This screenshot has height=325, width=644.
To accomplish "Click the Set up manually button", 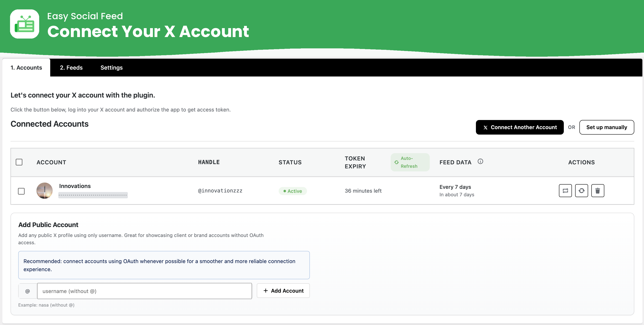I will click(607, 127).
